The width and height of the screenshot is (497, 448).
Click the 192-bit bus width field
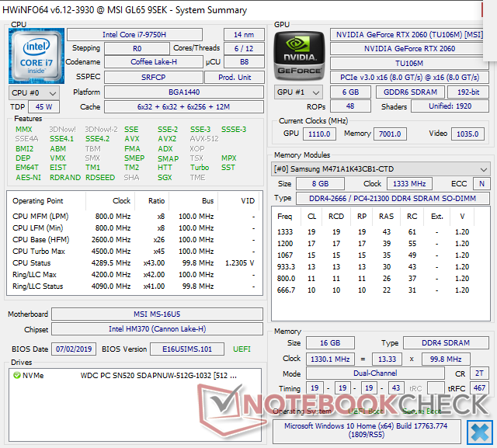click(x=468, y=92)
